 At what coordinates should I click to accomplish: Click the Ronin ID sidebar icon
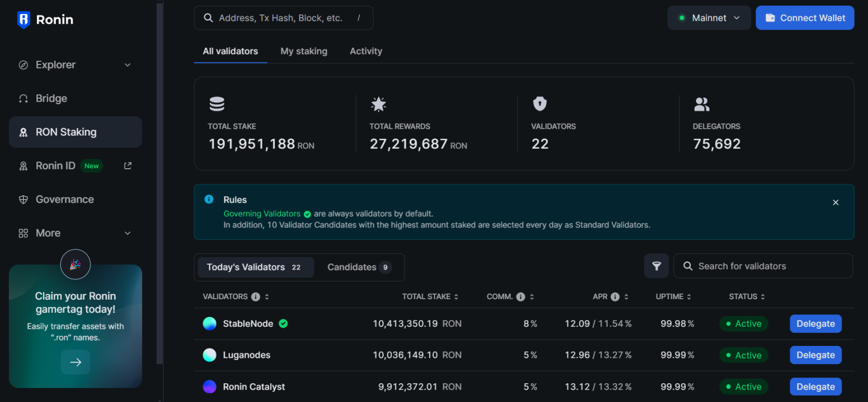pos(23,166)
